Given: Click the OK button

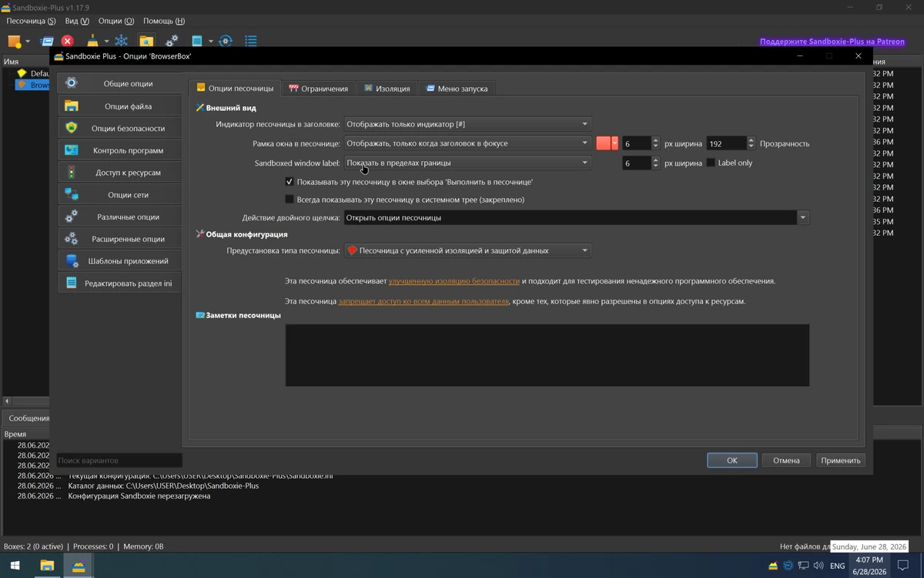Looking at the screenshot, I should coord(732,460).
